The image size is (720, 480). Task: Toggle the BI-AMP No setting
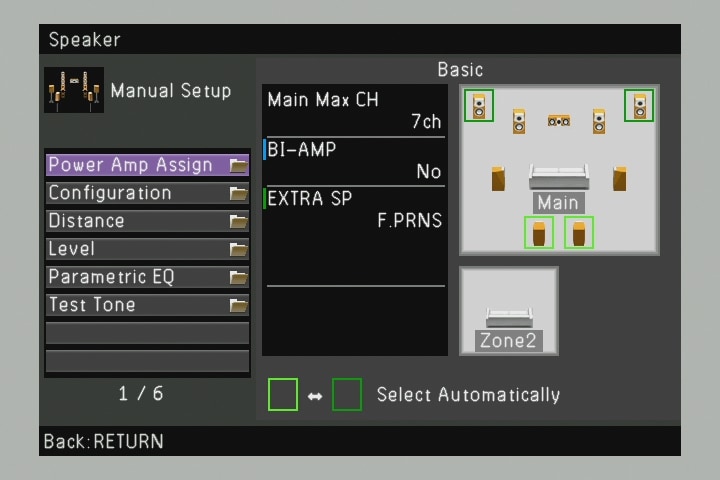tap(354, 161)
